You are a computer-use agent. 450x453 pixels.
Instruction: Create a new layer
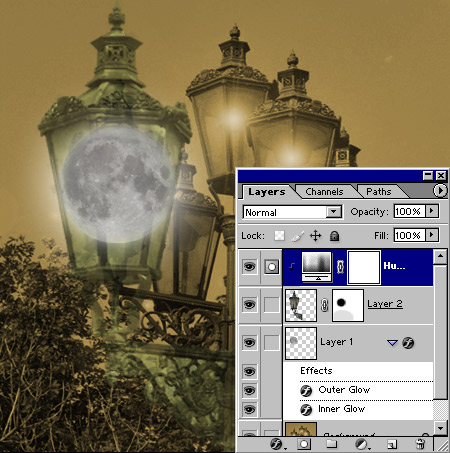(391, 444)
